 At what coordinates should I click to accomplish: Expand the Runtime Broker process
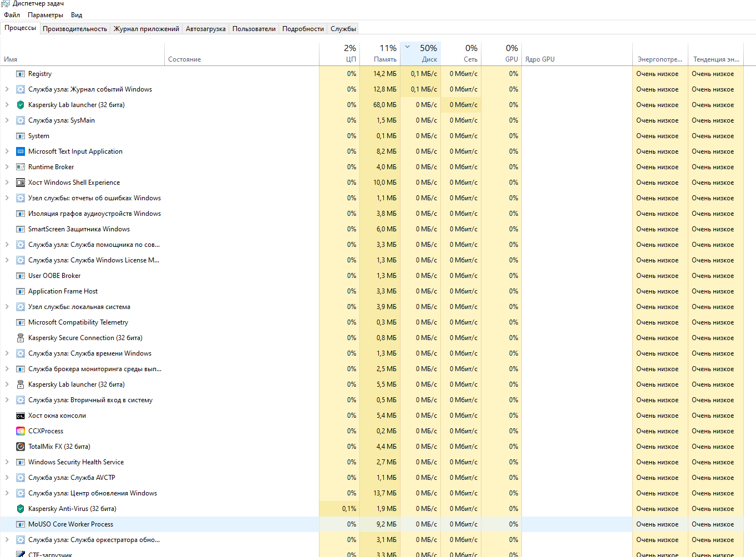7,167
